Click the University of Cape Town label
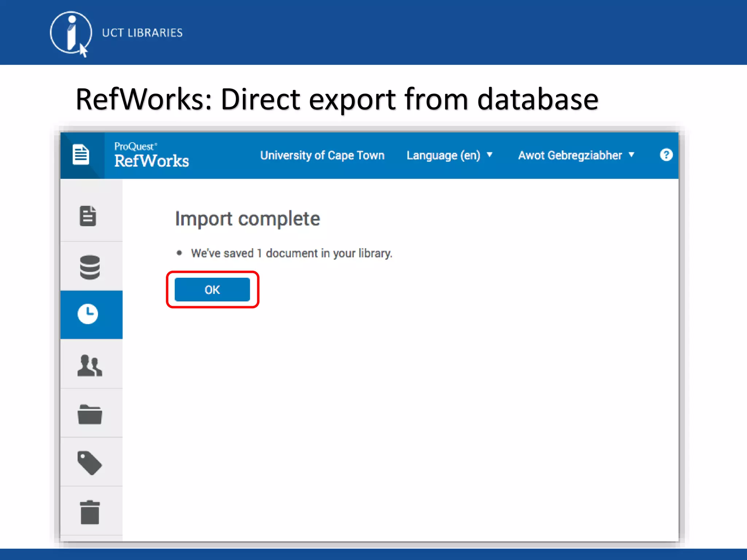 coord(322,155)
